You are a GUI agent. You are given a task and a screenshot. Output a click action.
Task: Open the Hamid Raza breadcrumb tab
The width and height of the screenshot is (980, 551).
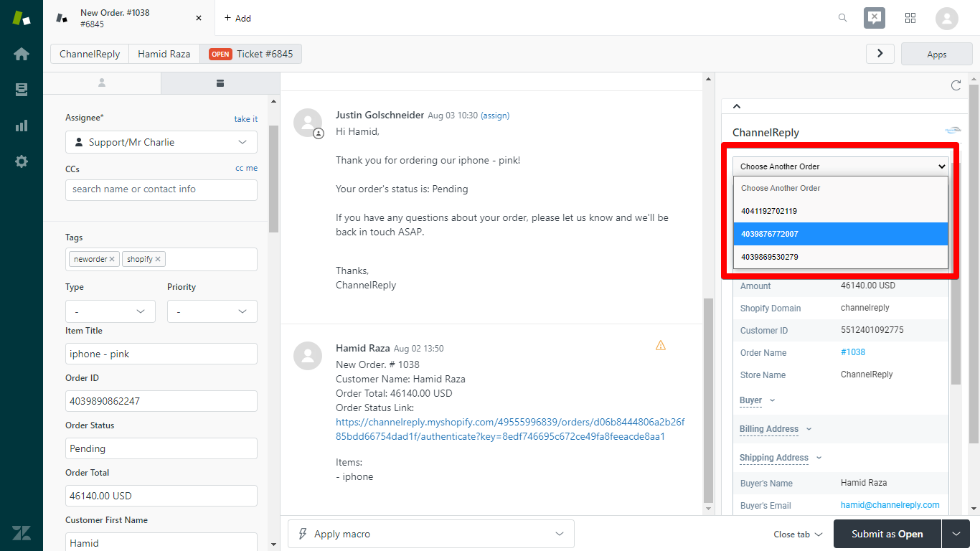(x=164, y=54)
